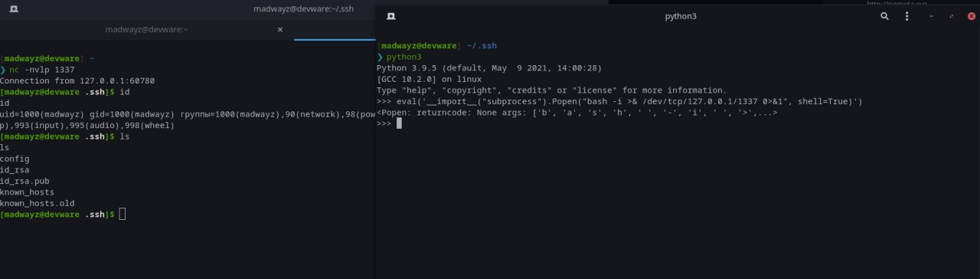The height and width of the screenshot is (279, 980).
Task: Open new tab icon in python3 terminal window
Action: [x=391, y=16]
